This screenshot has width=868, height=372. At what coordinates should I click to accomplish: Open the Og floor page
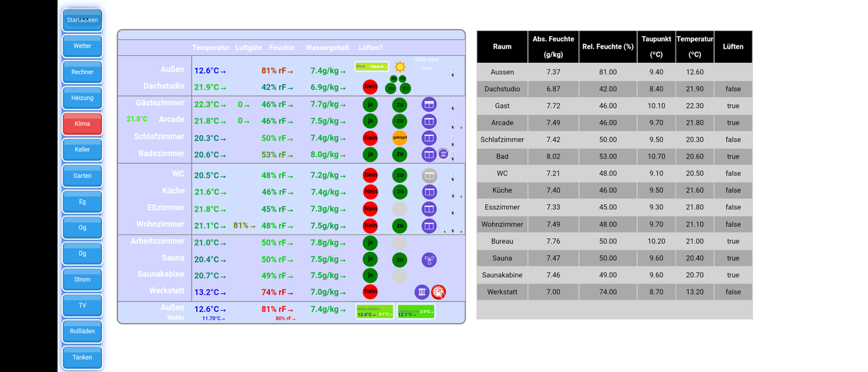click(82, 228)
